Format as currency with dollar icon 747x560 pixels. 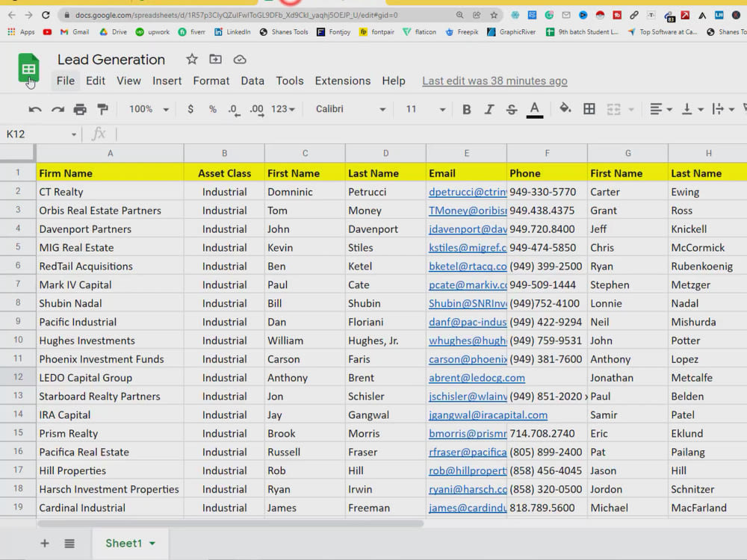pyautogui.click(x=190, y=109)
